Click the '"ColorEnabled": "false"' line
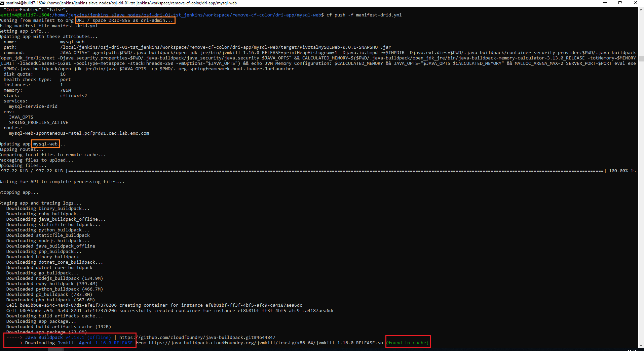 [36, 10]
